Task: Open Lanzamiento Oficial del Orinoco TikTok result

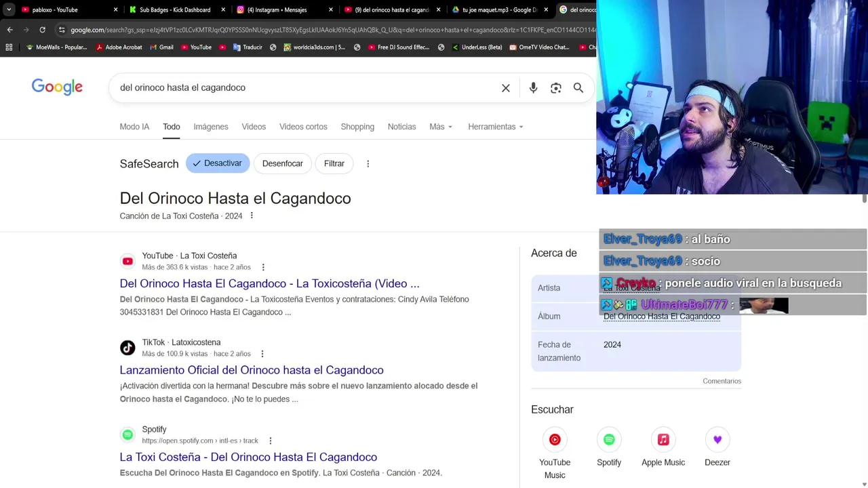Action: 252,370
